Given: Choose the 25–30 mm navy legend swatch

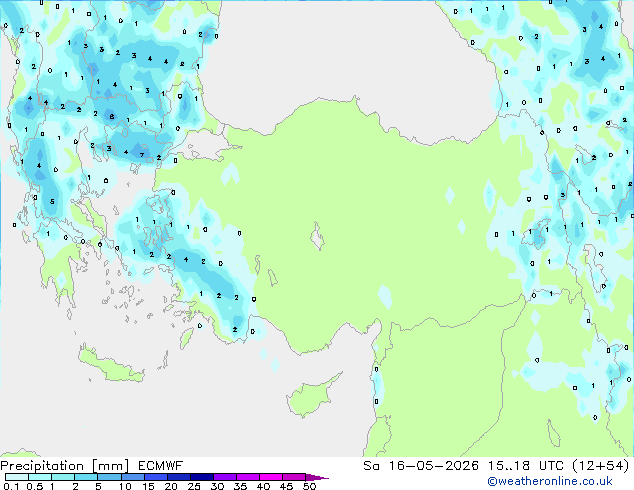Looking at the screenshot, I should coord(201,477).
